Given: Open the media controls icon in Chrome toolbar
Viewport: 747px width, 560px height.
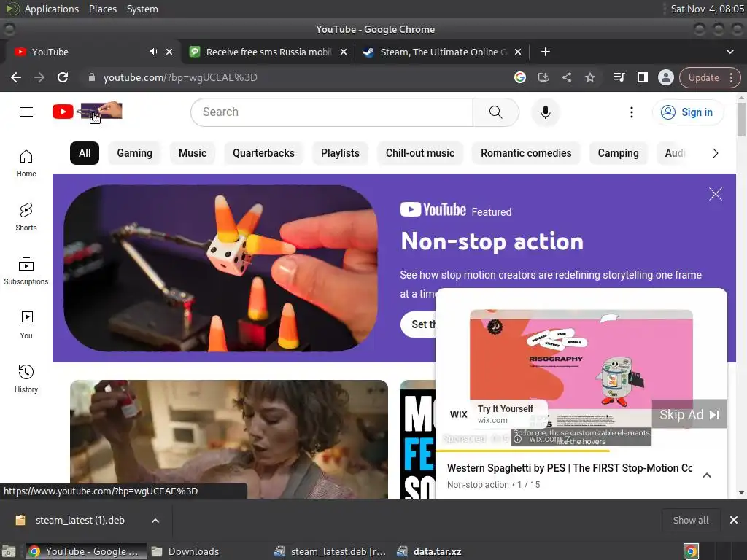Looking at the screenshot, I should click(x=619, y=77).
